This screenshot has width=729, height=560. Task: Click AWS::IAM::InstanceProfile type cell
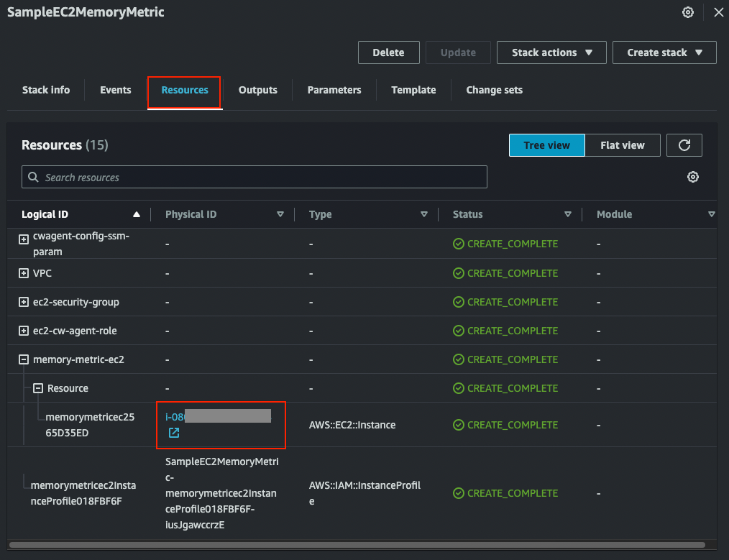click(x=364, y=493)
